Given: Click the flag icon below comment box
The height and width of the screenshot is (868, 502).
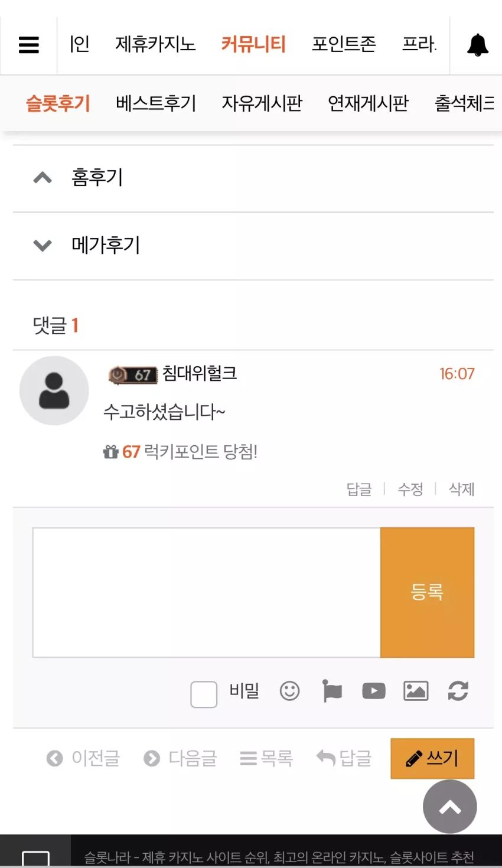Looking at the screenshot, I should click(333, 691).
